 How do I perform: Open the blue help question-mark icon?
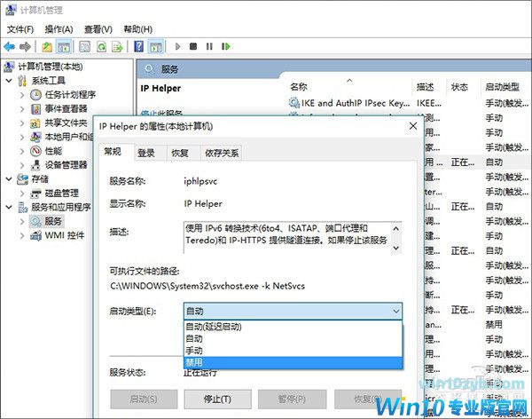coord(139,46)
